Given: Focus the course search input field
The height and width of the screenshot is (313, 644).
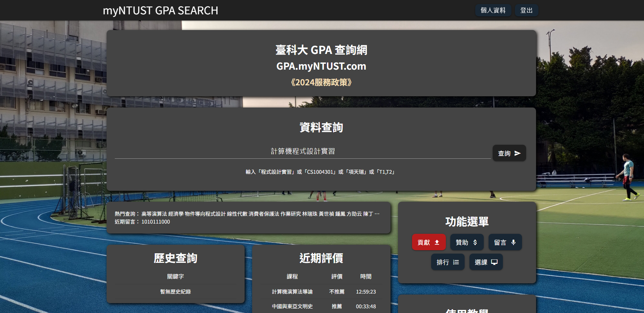Looking at the screenshot, I should click(x=303, y=151).
